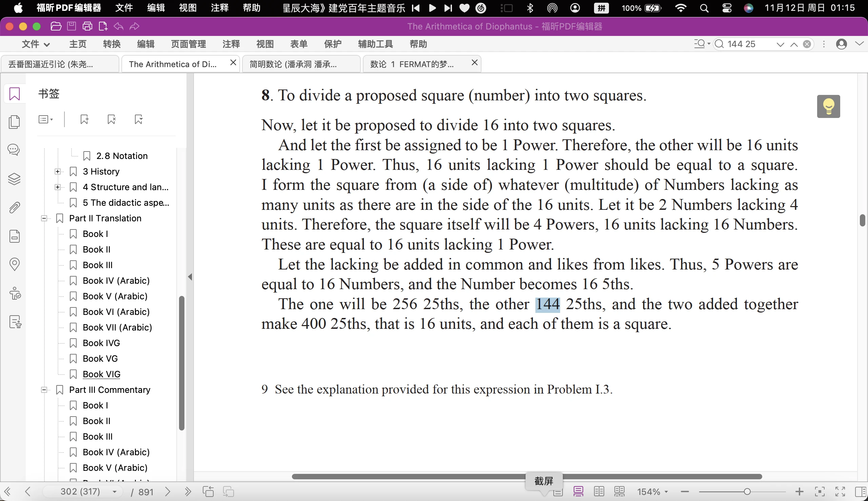Click the fit page icon in status bar
Viewport: 868px width, 501px height.
[820, 492]
